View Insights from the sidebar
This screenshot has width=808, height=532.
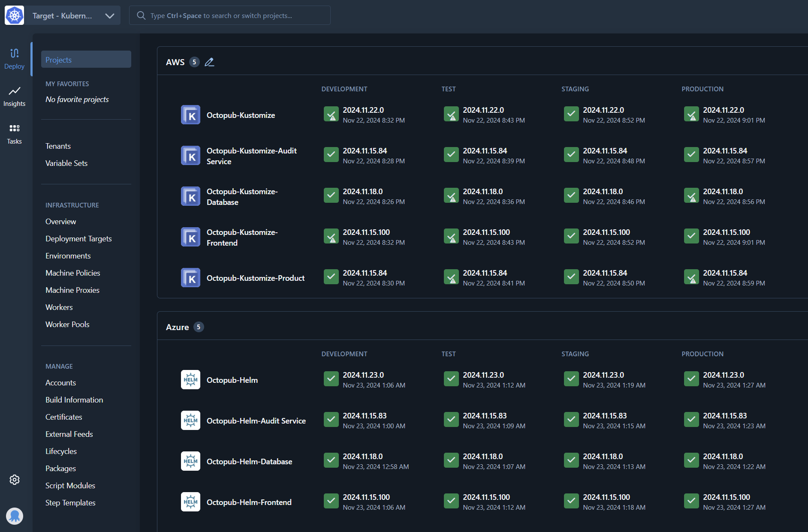coord(14,96)
